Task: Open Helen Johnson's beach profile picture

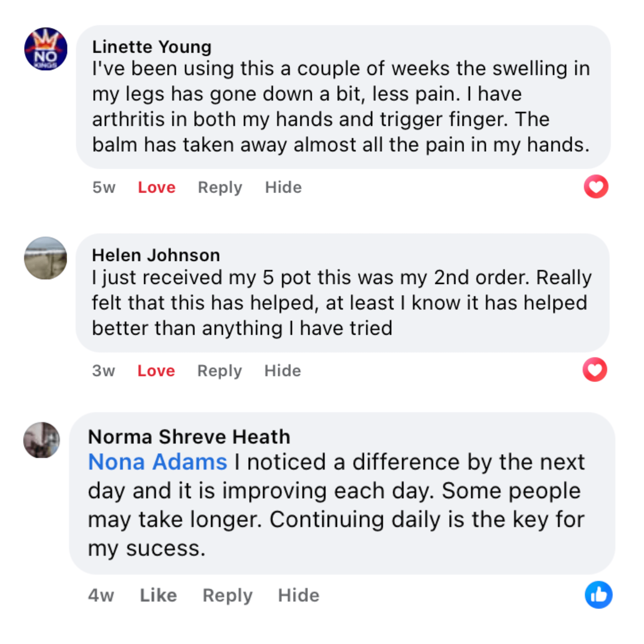Action: [x=45, y=258]
